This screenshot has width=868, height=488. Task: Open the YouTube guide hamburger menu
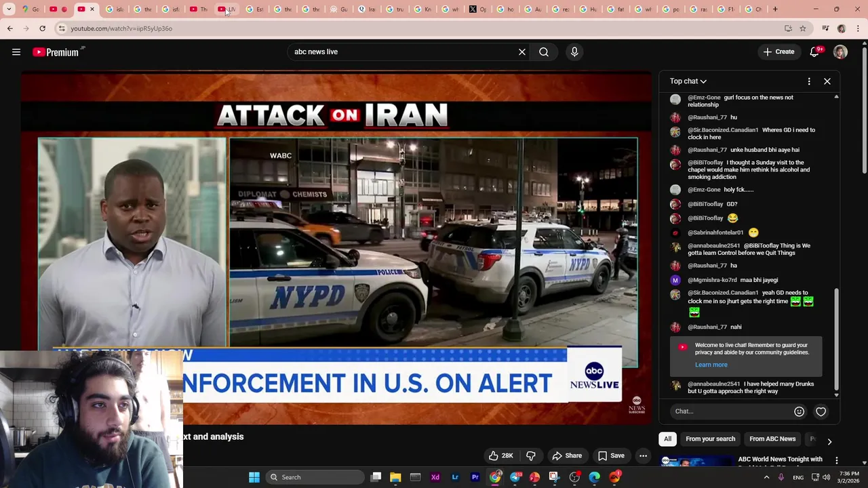pyautogui.click(x=16, y=52)
